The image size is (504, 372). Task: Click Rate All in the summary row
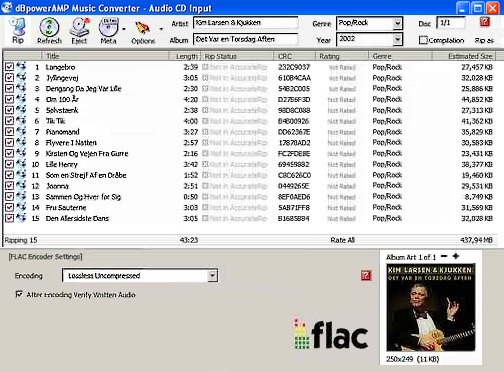pos(342,240)
